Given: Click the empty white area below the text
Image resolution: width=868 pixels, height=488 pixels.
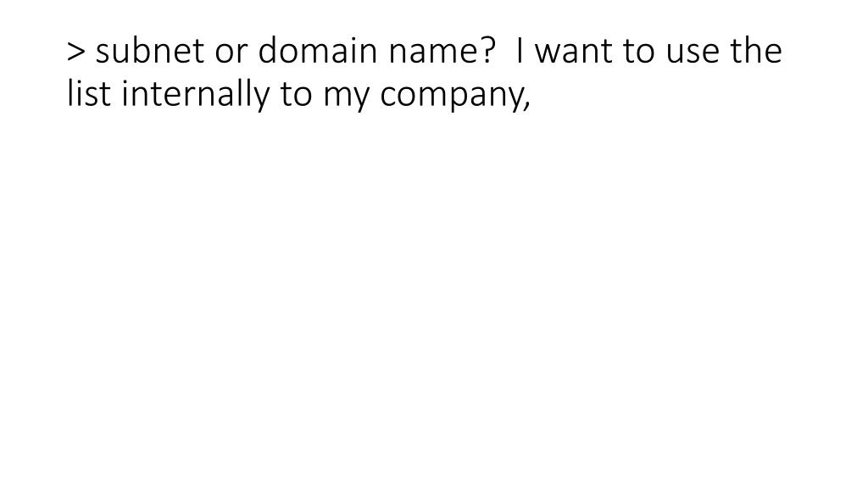Looking at the screenshot, I should pos(434,299).
